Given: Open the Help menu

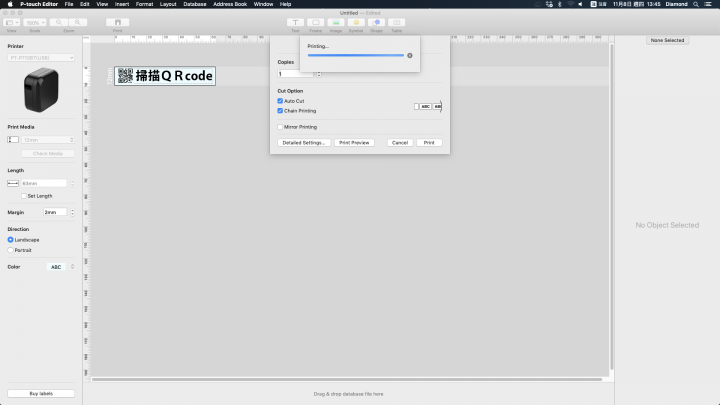Looking at the screenshot, I should coord(285,4).
